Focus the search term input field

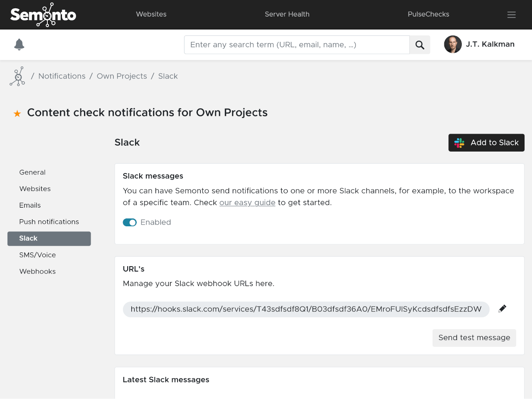point(297,45)
